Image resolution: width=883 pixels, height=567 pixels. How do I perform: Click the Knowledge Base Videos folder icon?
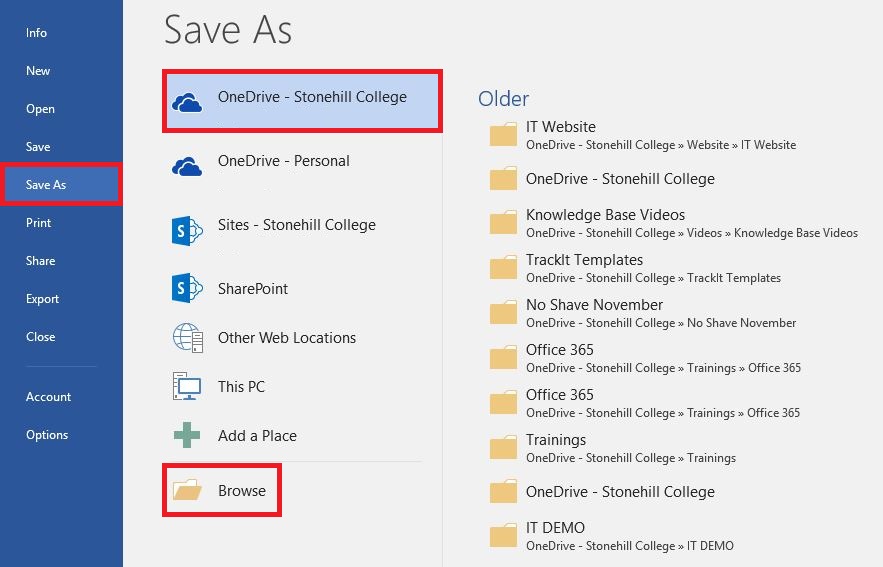(503, 222)
